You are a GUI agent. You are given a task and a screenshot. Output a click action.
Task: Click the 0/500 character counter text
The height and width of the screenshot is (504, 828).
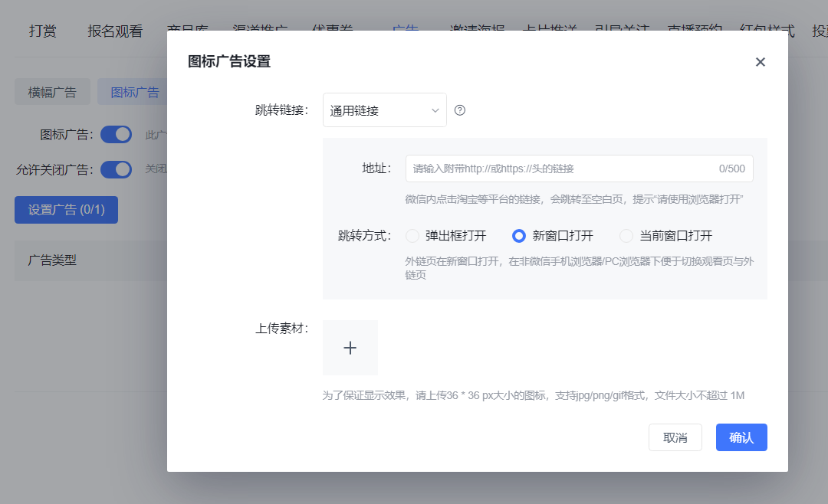pos(731,169)
